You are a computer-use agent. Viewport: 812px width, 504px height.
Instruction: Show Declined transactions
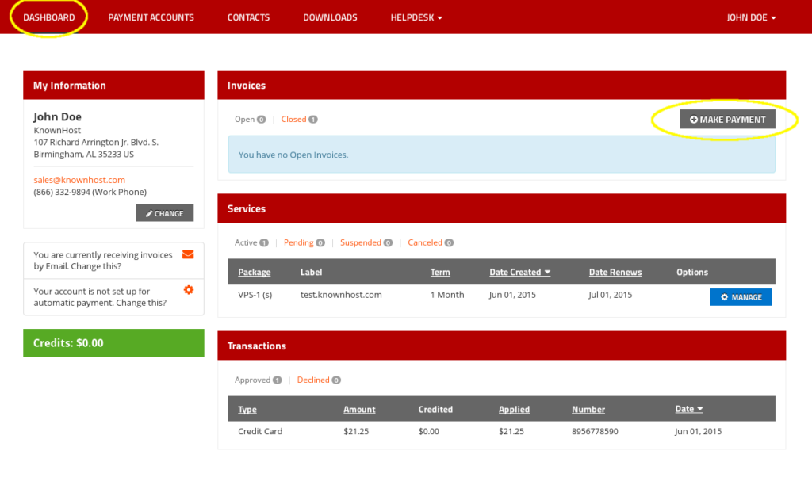(319, 380)
